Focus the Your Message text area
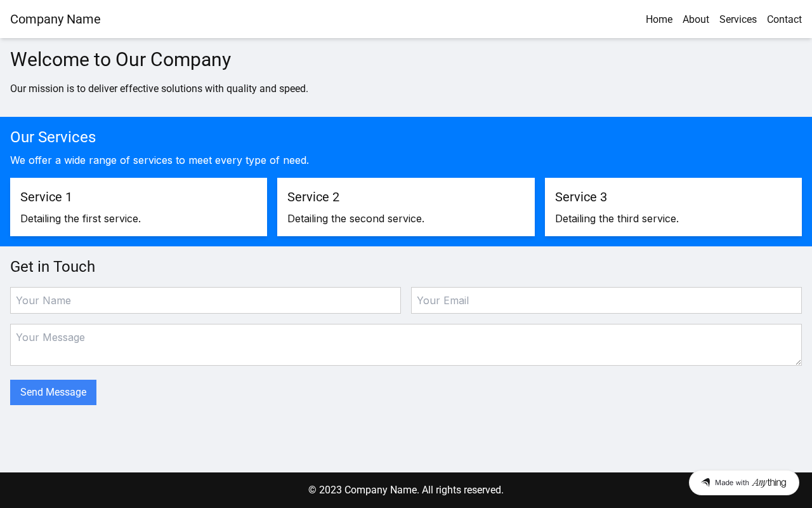The width and height of the screenshot is (812, 508). click(x=405, y=344)
